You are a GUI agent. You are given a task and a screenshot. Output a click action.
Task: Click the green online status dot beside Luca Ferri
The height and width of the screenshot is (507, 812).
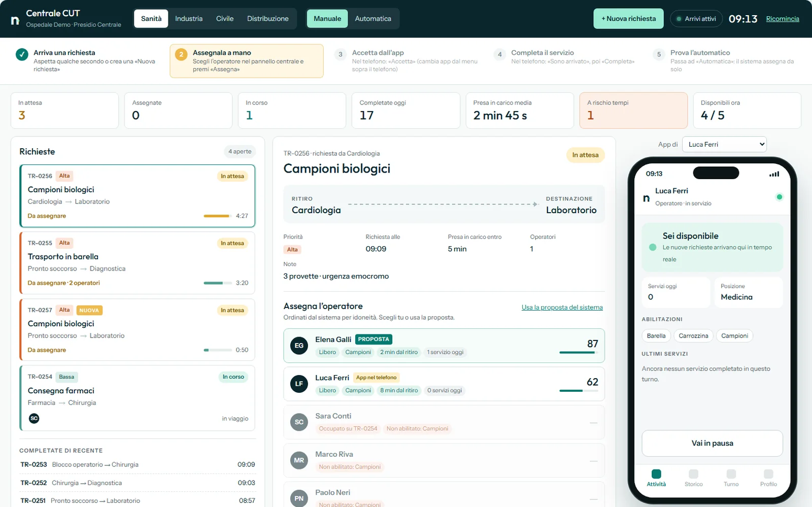[780, 197]
